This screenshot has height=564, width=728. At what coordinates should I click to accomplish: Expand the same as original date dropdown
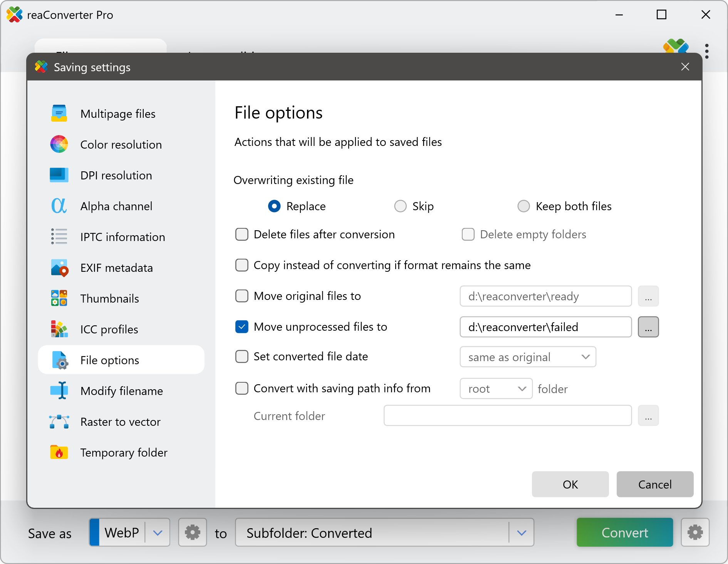pos(528,357)
